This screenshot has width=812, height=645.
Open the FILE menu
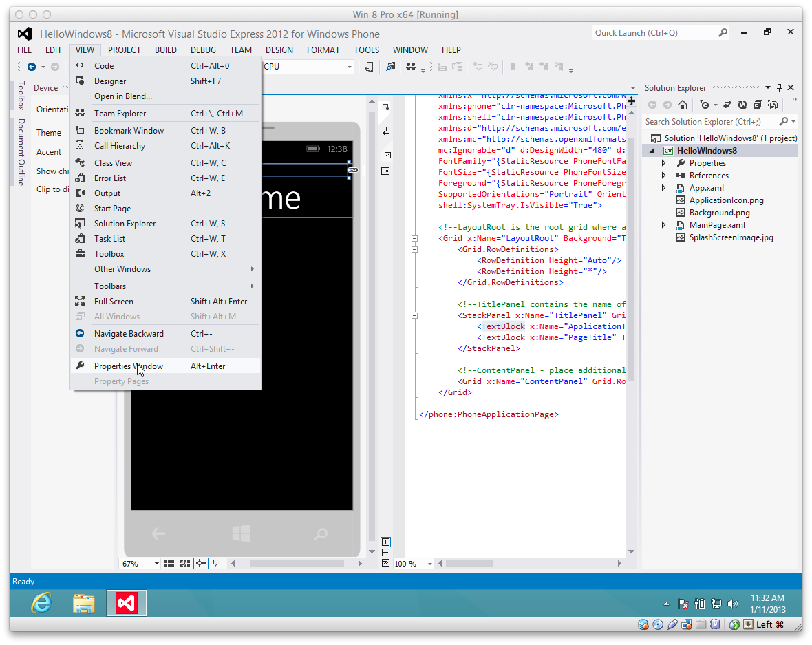[x=24, y=50]
